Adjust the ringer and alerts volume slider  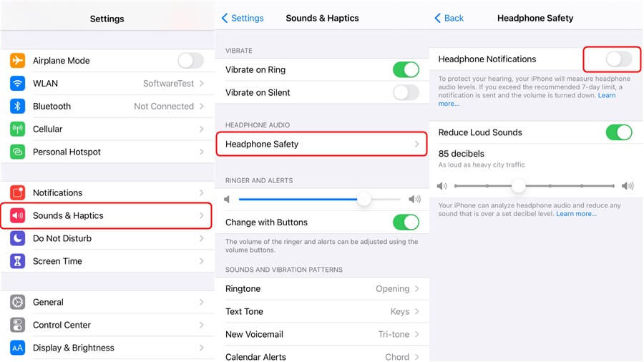point(320,200)
